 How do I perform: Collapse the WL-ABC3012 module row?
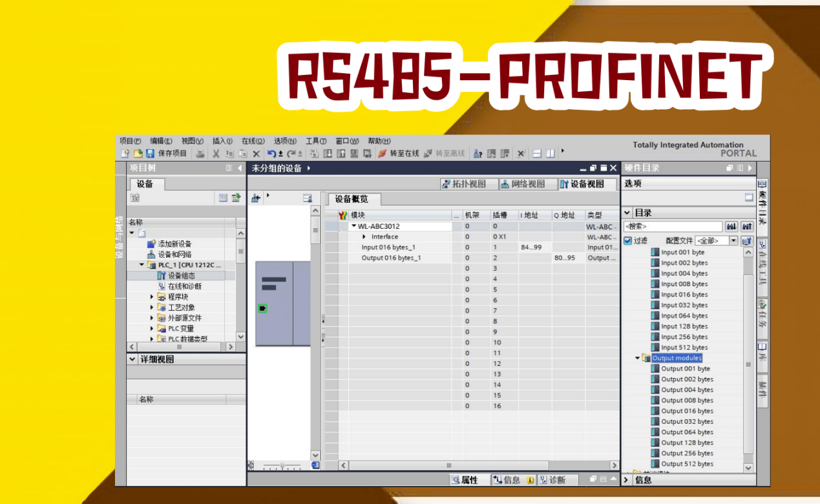pyautogui.click(x=353, y=226)
